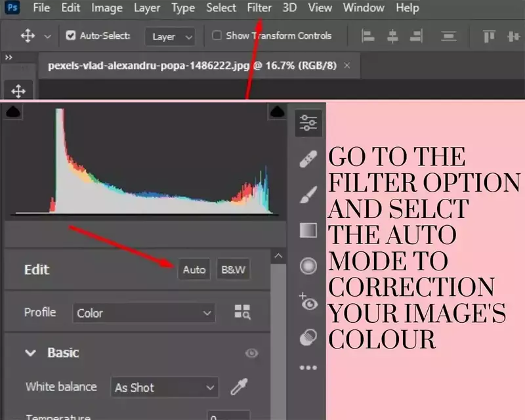Open the Snapshots or Presets circle icon
Image resolution: width=525 pixels, height=420 pixels.
[x=308, y=337]
